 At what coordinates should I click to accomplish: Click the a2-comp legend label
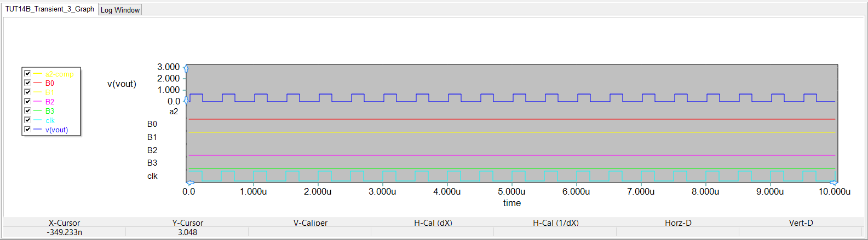(59, 74)
